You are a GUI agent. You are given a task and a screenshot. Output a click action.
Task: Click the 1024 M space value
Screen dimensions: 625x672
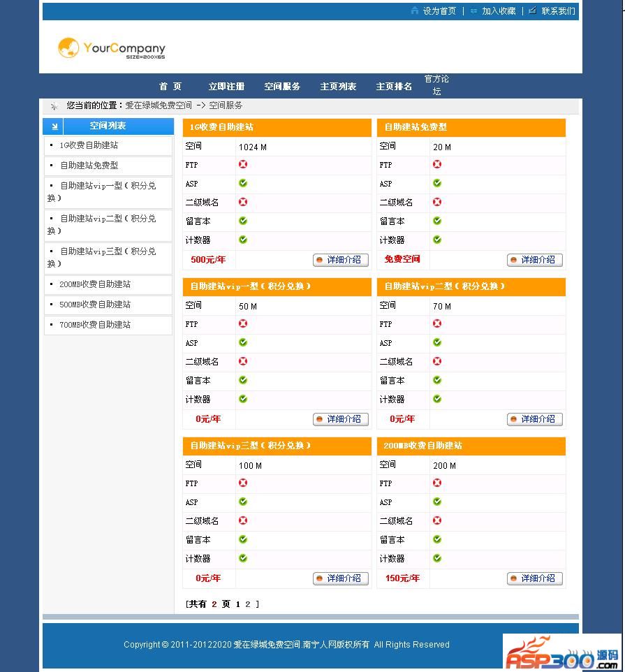tap(252, 147)
